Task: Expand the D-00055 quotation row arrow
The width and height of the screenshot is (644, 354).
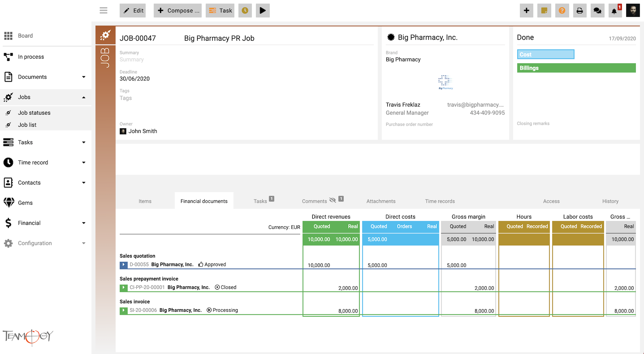Action: 124,265
